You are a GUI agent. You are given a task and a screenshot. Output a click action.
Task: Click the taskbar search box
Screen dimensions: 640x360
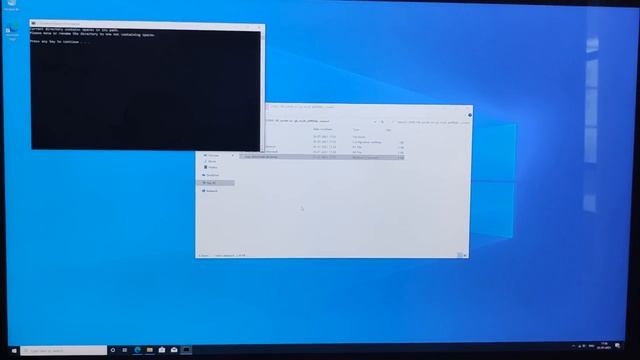click(x=64, y=350)
